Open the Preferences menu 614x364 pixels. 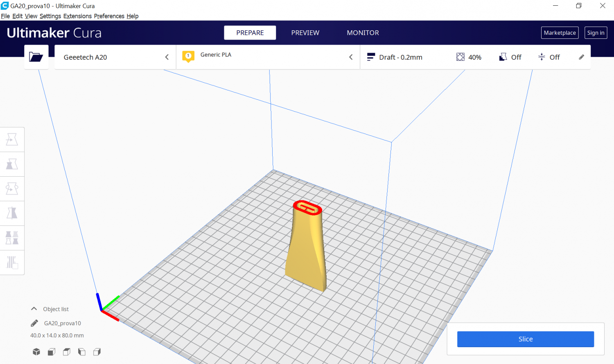coord(109,16)
